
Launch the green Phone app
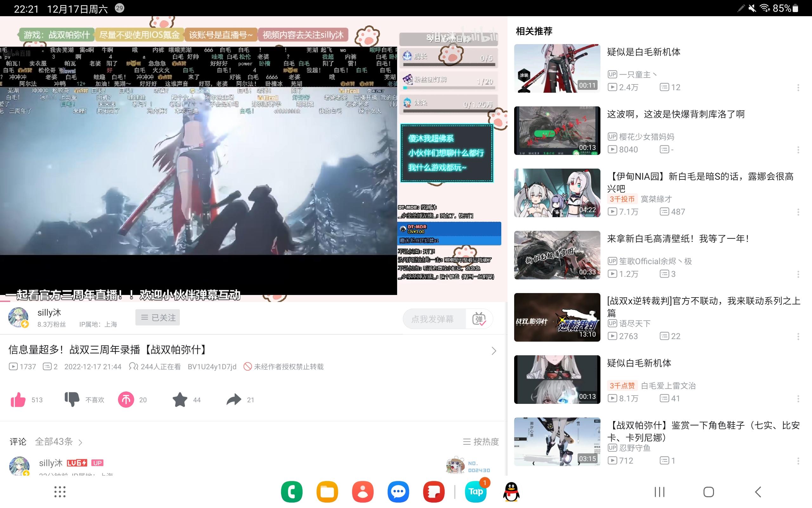tap(291, 492)
